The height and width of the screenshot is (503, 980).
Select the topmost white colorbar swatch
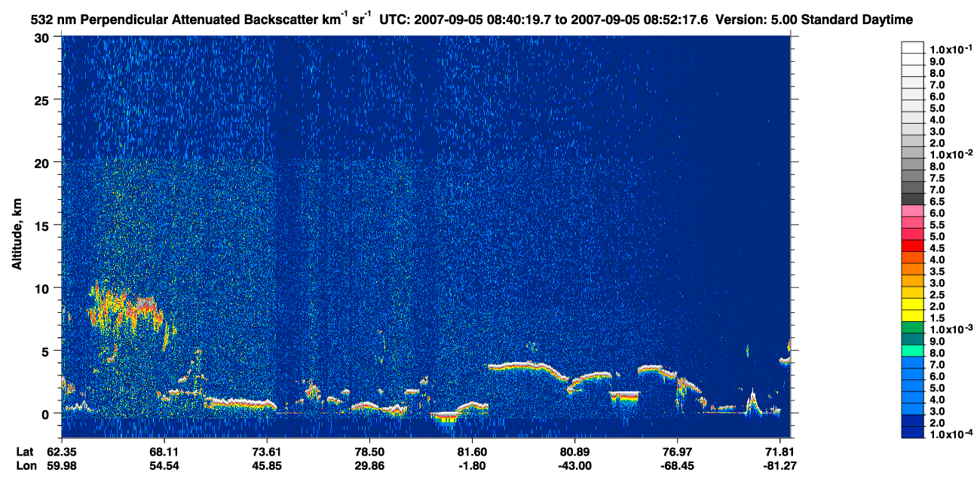tap(912, 47)
